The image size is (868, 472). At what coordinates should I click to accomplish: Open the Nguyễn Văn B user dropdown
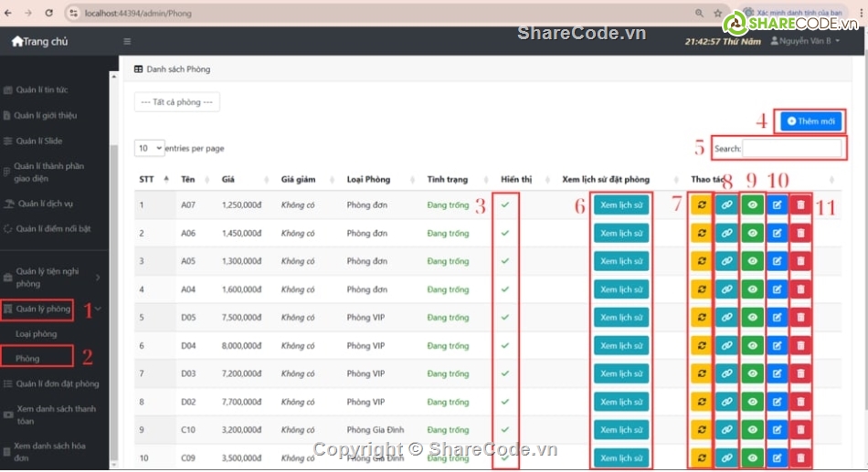click(806, 41)
